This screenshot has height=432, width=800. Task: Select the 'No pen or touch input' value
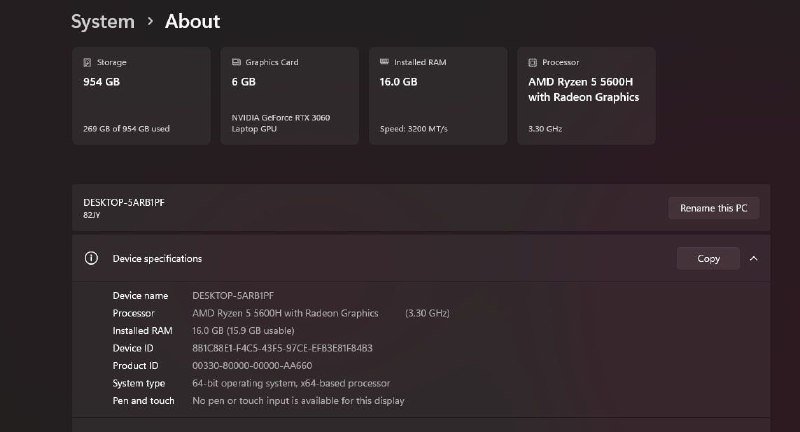298,401
